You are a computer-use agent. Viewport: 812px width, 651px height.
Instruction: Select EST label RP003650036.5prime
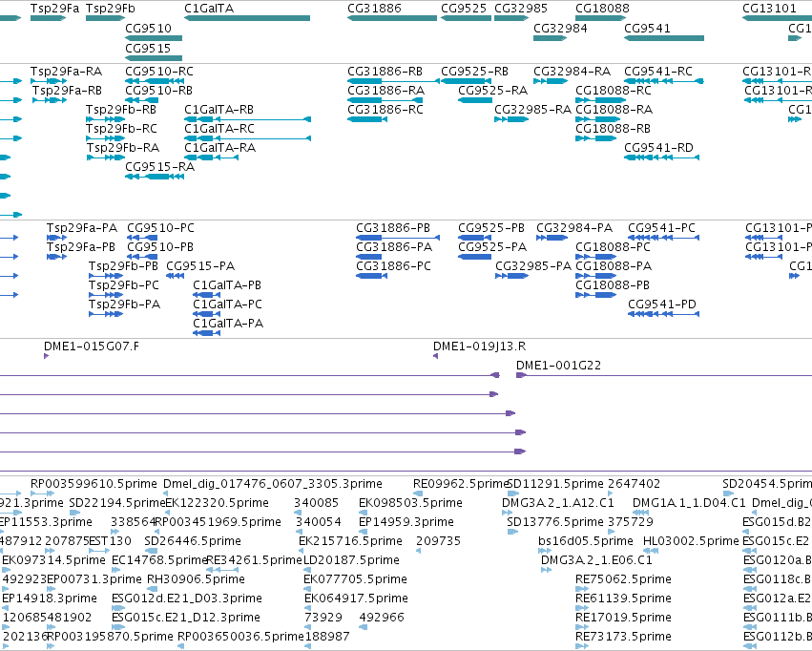[x=240, y=637]
